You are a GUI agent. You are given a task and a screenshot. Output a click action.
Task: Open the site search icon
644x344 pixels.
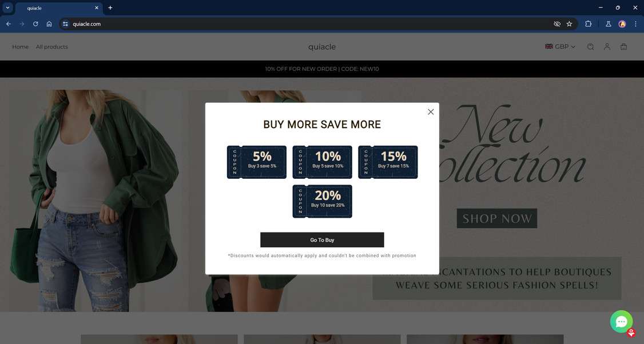point(590,47)
